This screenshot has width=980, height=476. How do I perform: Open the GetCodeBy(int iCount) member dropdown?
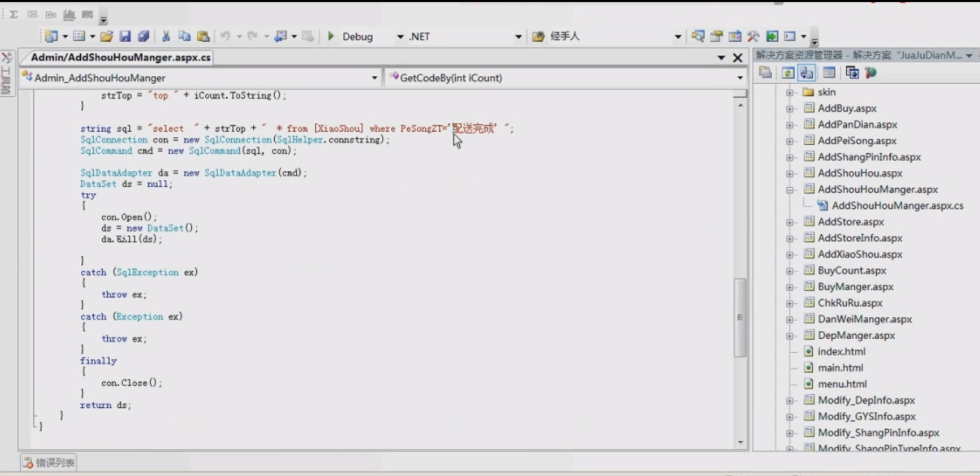740,78
